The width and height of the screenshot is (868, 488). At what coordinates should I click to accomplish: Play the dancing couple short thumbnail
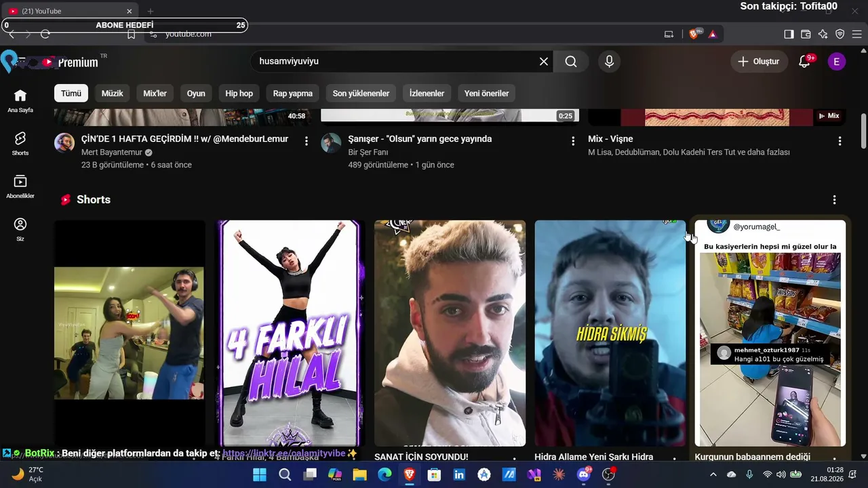(x=130, y=333)
